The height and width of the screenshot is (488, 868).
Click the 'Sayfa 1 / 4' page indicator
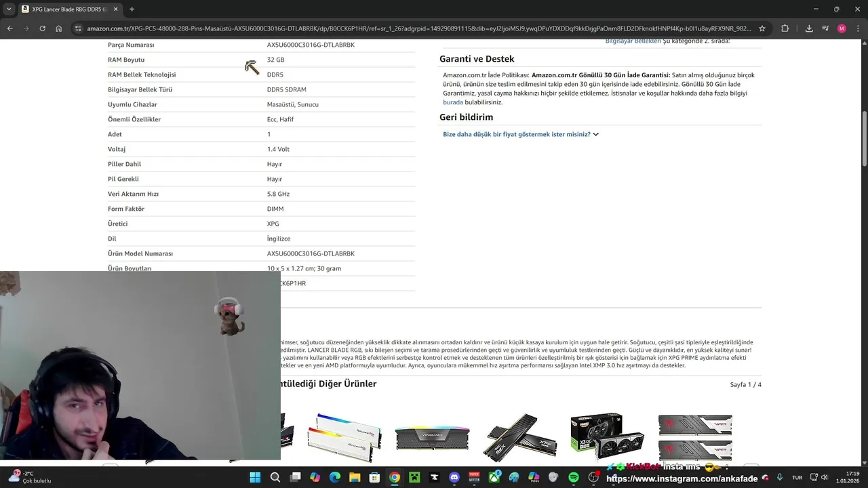click(745, 385)
